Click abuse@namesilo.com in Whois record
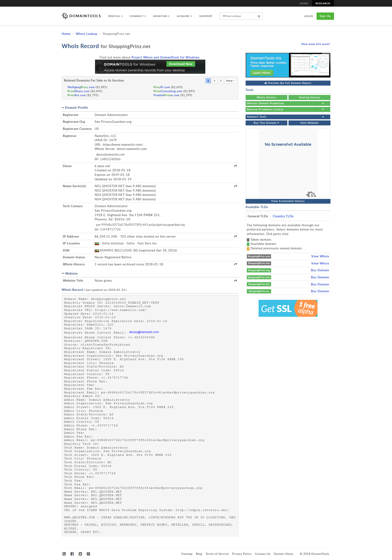 [144, 332]
